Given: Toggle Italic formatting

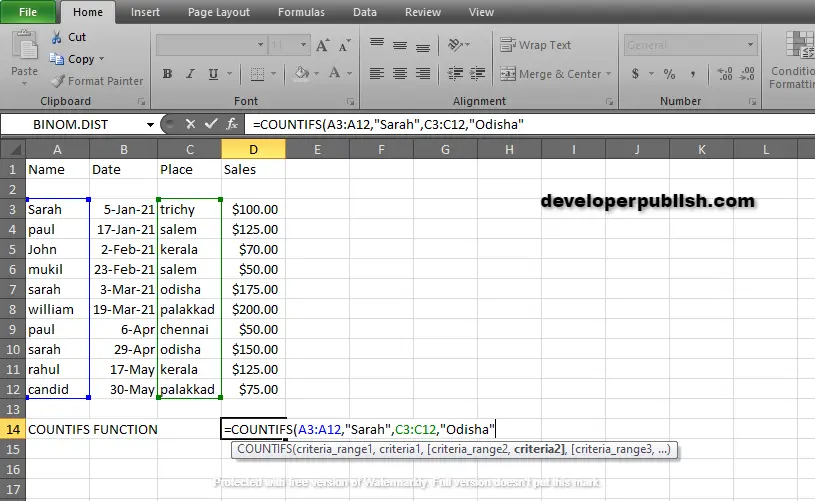Looking at the screenshot, I should point(190,74).
